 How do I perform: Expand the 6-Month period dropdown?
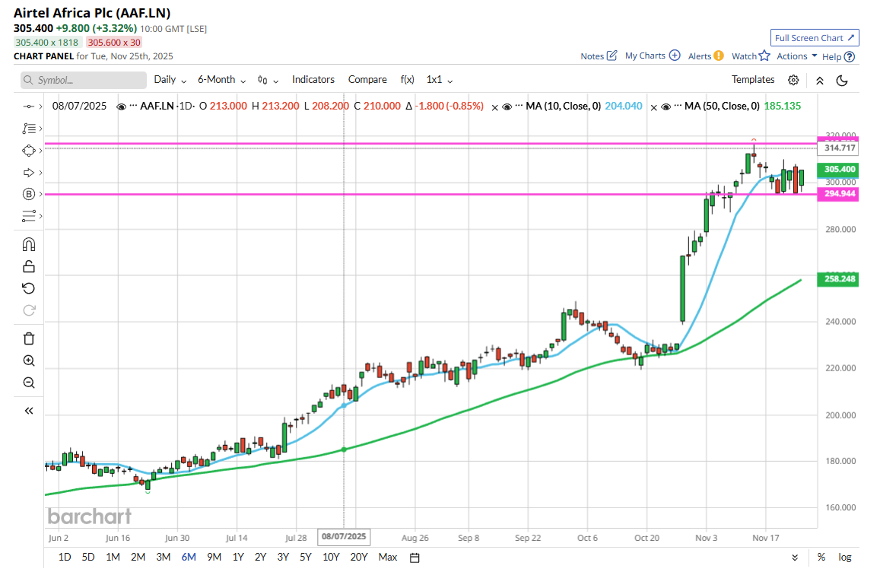tap(221, 80)
